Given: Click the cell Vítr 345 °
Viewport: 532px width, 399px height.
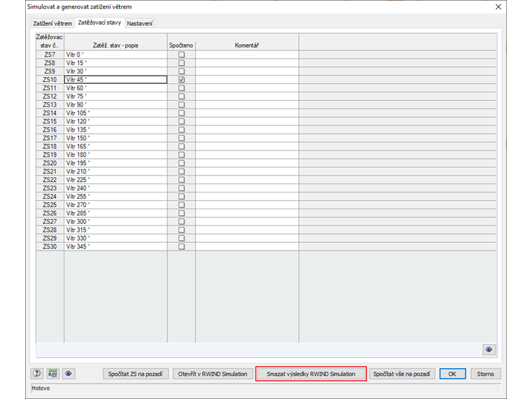Looking at the screenshot, I should coord(115,246).
